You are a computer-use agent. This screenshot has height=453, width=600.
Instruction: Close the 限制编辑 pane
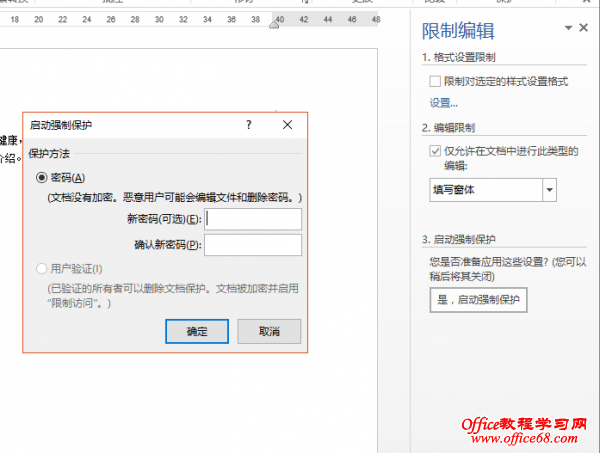584,28
